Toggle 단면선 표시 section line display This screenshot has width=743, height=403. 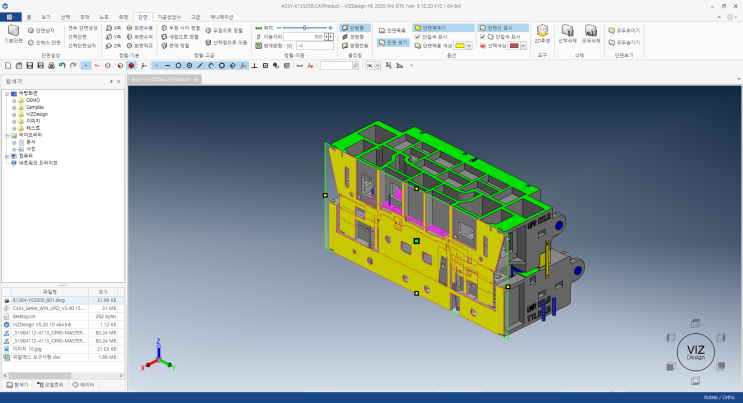pyautogui.click(x=502, y=28)
